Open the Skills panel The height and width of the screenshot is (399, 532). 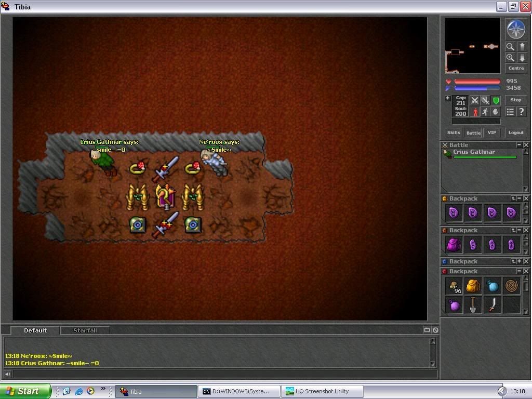454,132
